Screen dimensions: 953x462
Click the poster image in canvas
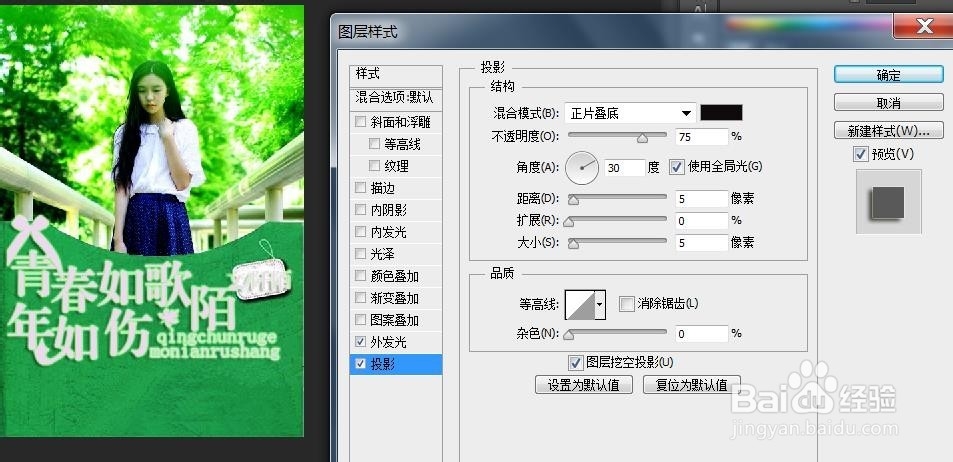tap(151, 220)
